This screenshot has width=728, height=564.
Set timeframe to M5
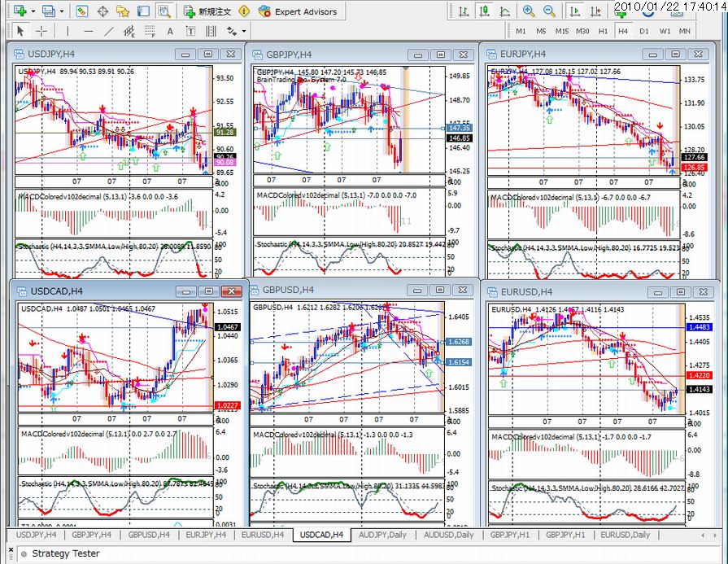pos(542,31)
